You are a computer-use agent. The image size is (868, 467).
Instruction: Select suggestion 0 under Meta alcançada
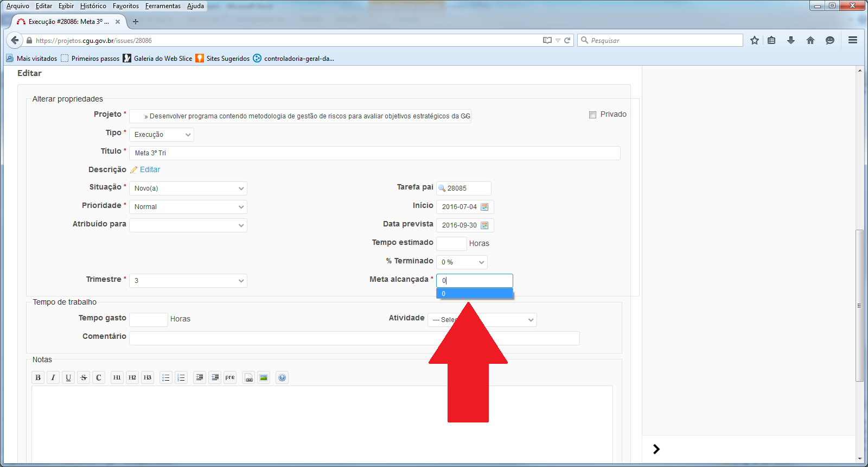coord(474,294)
